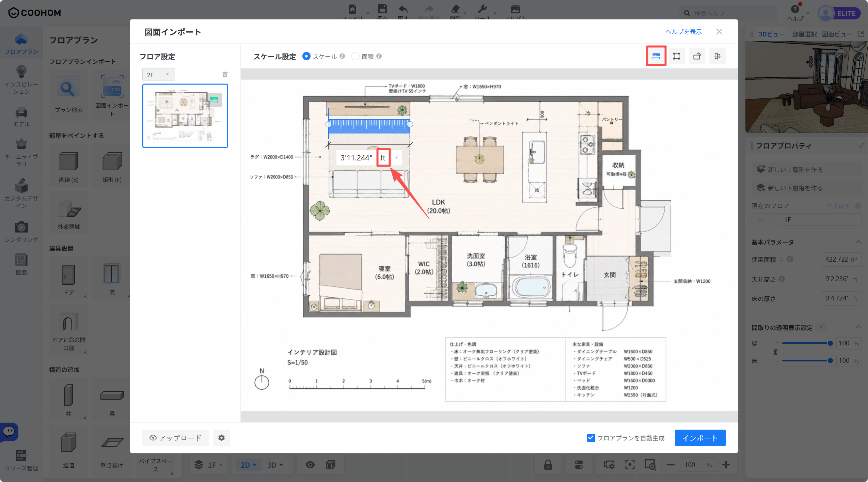The width and height of the screenshot is (868, 482).
Task: Click 新しい下層階を作る button
Action: pos(806,188)
